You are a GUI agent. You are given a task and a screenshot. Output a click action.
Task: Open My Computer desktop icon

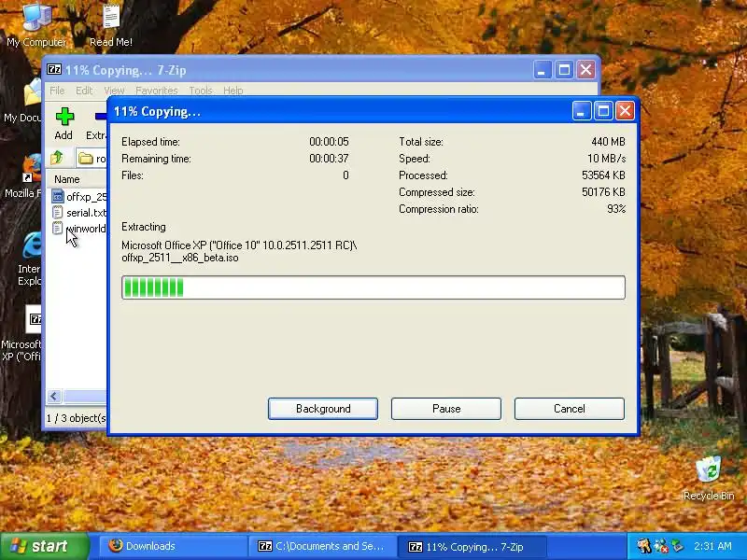[x=36, y=24]
